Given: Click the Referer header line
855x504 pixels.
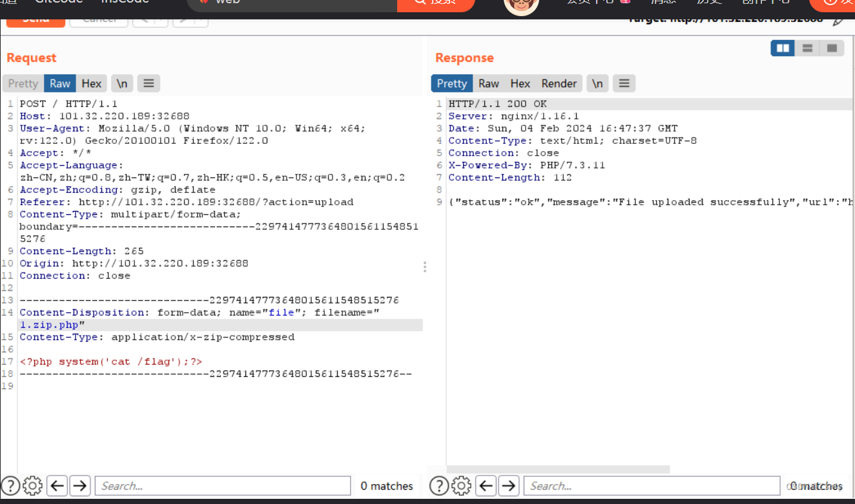Looking at the screenshot, I should (x=187, y=202).
